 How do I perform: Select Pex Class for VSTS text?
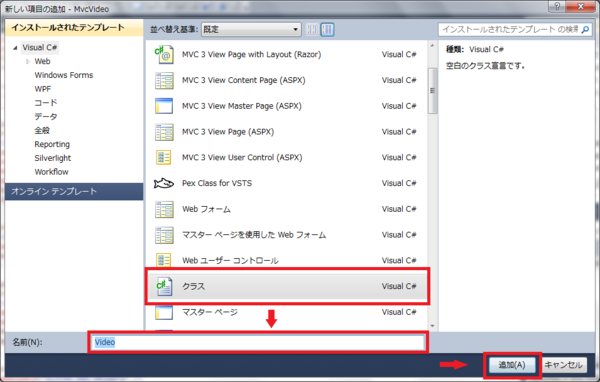(217, 183)
